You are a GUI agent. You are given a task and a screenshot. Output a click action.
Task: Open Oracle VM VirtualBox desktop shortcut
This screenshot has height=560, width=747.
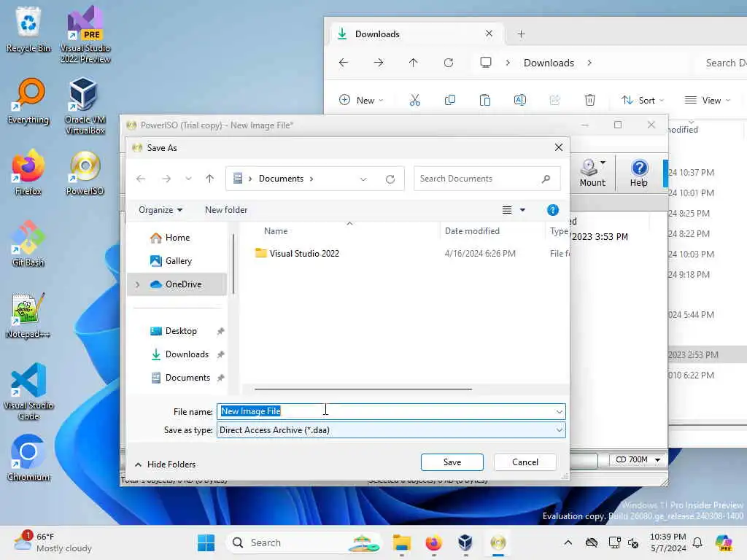point(85,106)
